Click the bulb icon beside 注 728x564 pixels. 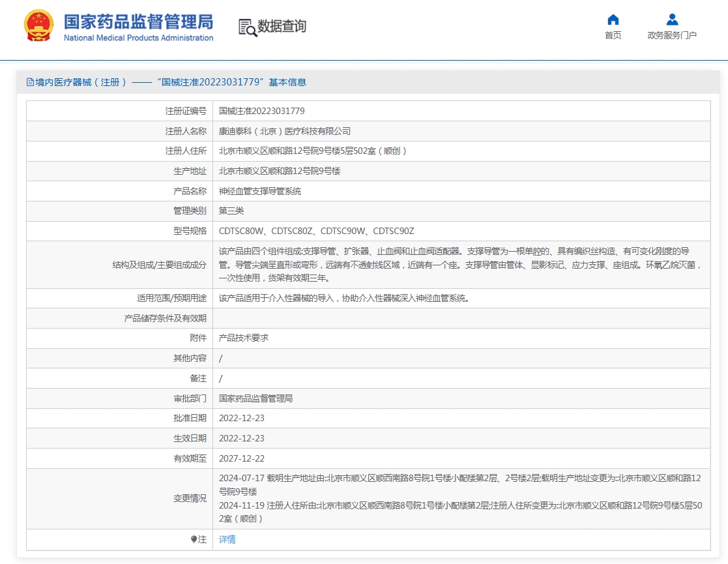[x=194, y=539]
